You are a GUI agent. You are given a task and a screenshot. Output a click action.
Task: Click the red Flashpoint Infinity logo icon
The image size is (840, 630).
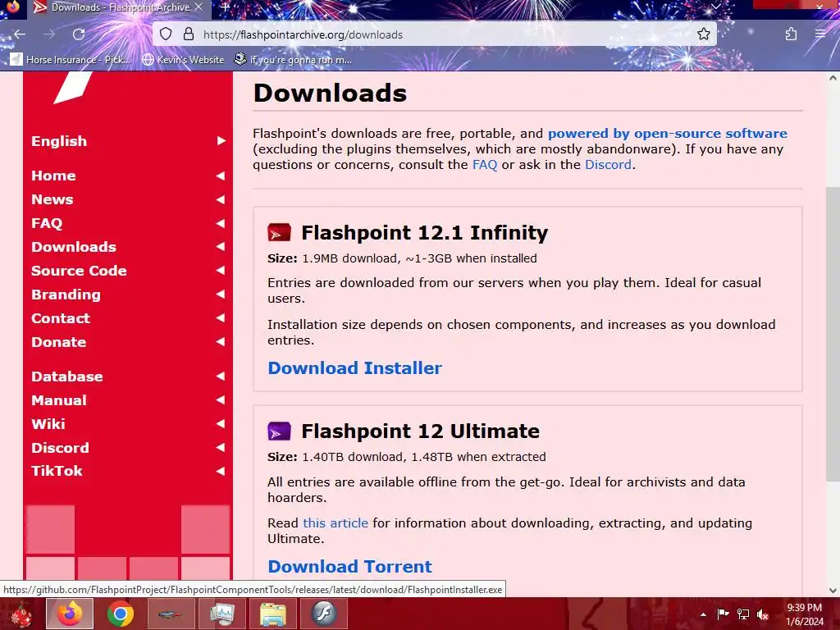coord(279,233)
